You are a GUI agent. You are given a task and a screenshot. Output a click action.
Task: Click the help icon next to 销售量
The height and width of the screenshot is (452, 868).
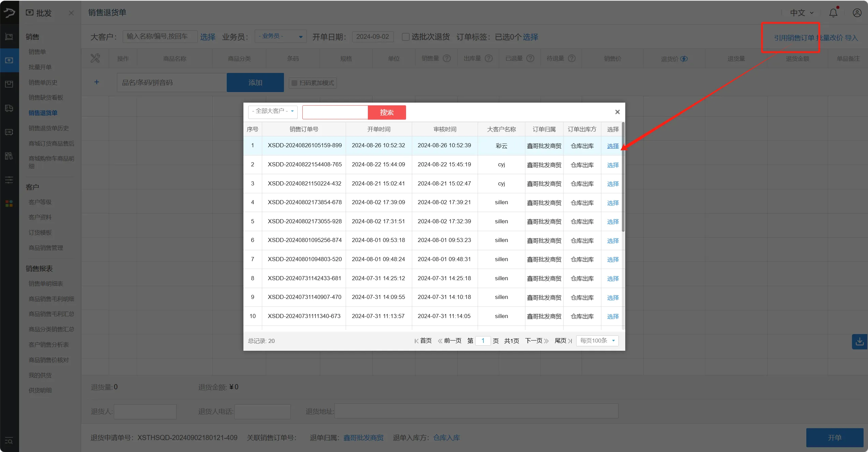click(x=447, y=59)
